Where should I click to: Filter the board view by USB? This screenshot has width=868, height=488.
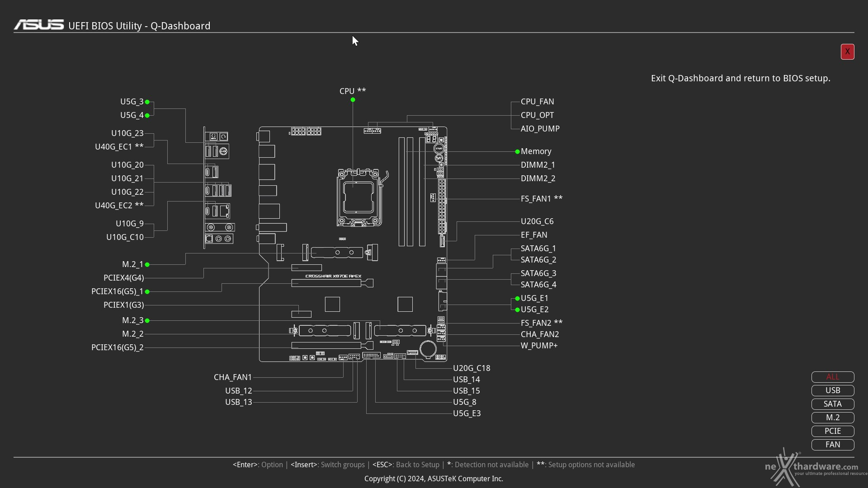(x=833, y=390)
